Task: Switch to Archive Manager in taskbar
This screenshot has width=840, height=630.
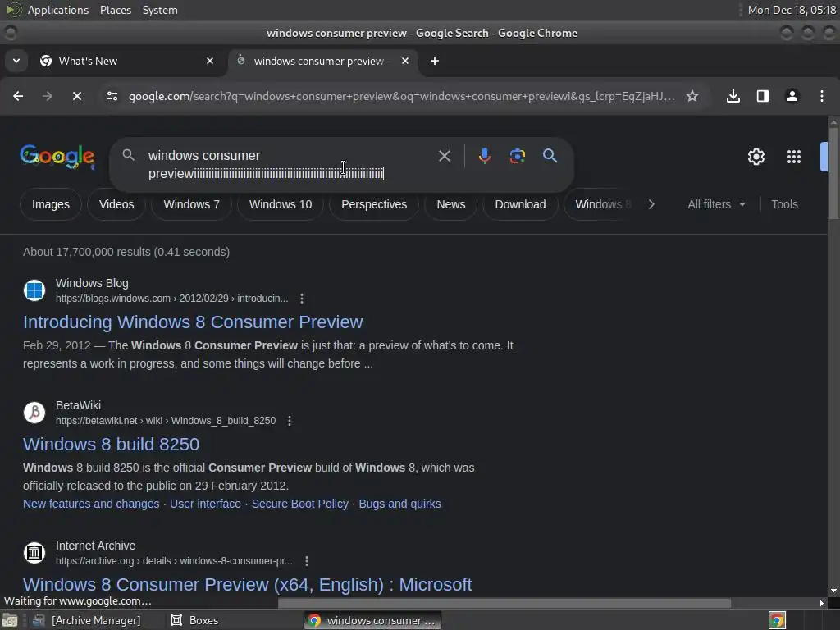Action: tap(87, 620)
